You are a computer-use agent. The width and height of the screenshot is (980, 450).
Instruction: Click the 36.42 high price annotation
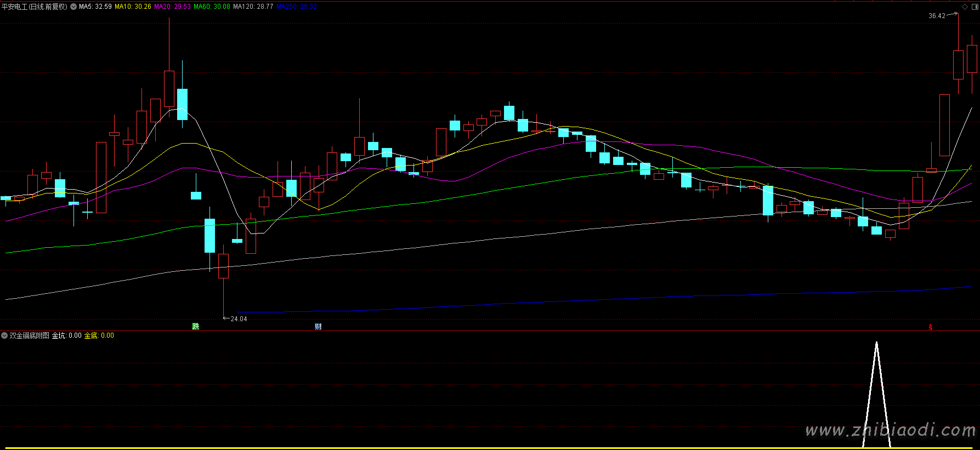pos(937,16)
